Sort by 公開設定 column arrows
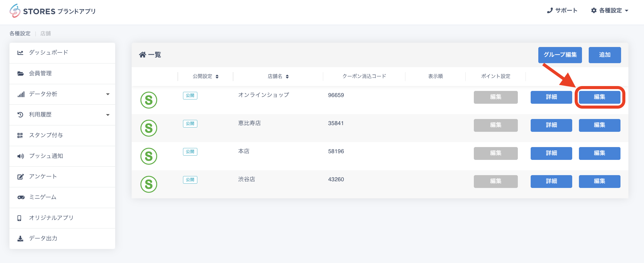644x263 pixels. click(217, 77)
